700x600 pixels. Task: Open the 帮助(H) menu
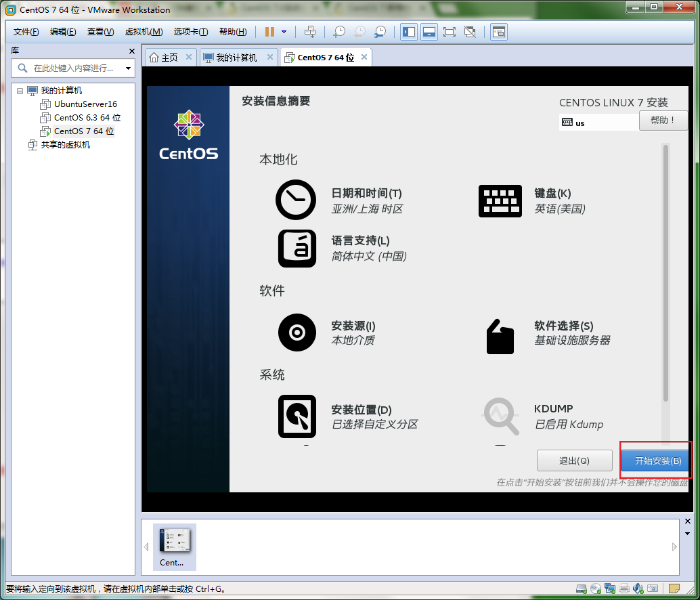233,32
